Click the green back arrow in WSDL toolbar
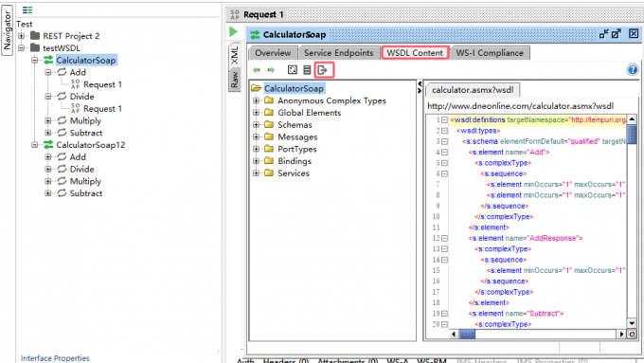Screen dimensions: 644x363 pos(257,70)
